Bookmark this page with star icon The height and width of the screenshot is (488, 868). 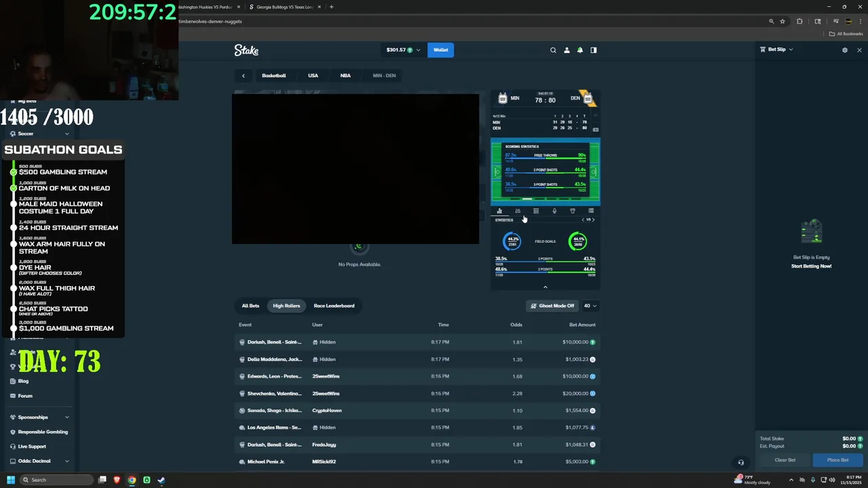(x=783, y=22)
